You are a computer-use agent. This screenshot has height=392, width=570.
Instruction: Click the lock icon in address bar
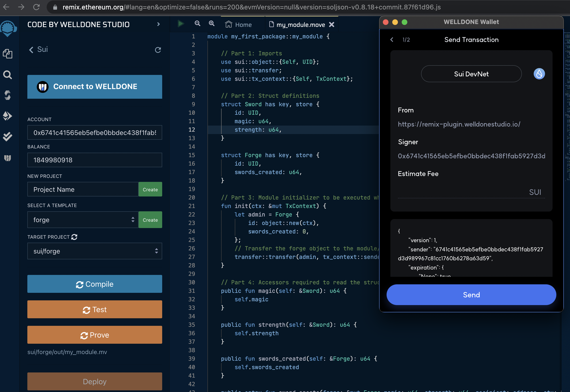pos(55,7)
